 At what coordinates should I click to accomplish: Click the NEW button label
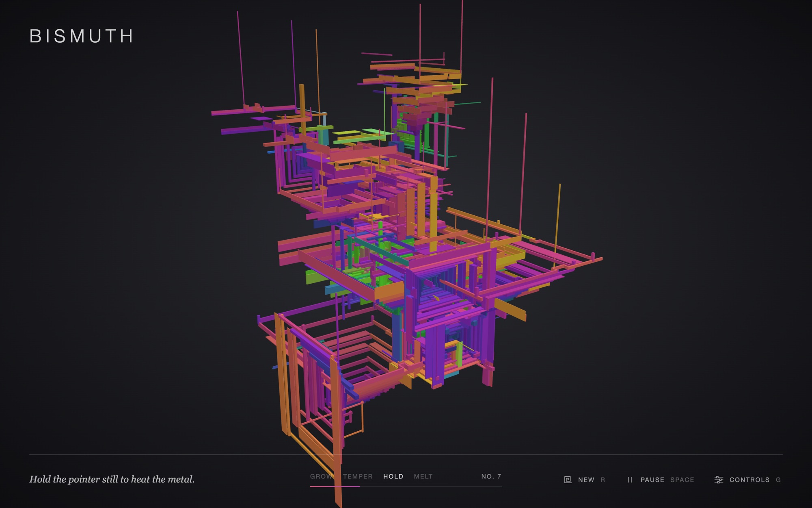[x=586, y=480]
